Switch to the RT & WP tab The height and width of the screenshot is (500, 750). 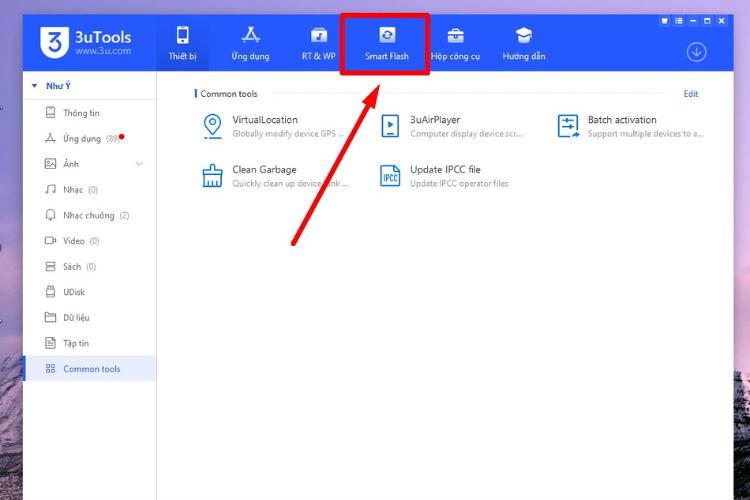click(319, 44)
